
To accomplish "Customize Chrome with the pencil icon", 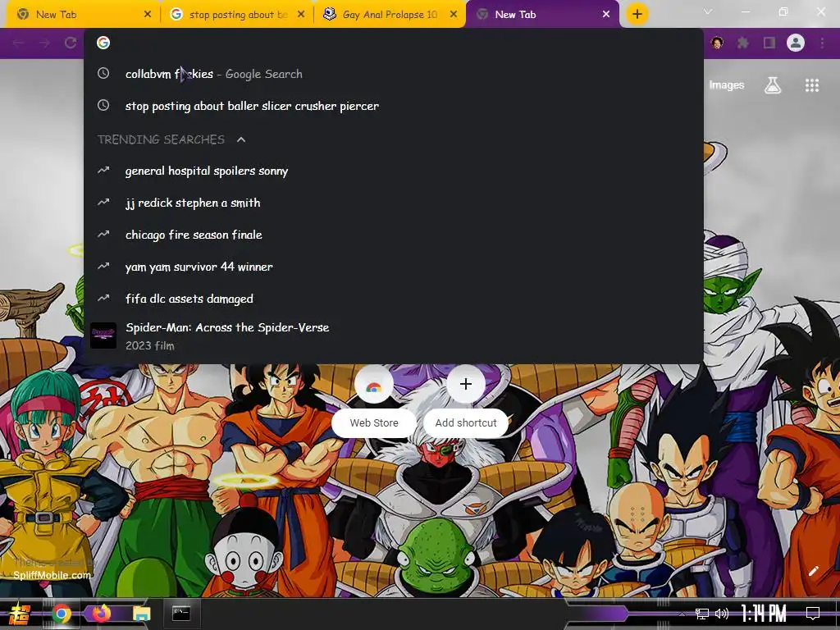I will pyautogui.click(x=813, y=571).
